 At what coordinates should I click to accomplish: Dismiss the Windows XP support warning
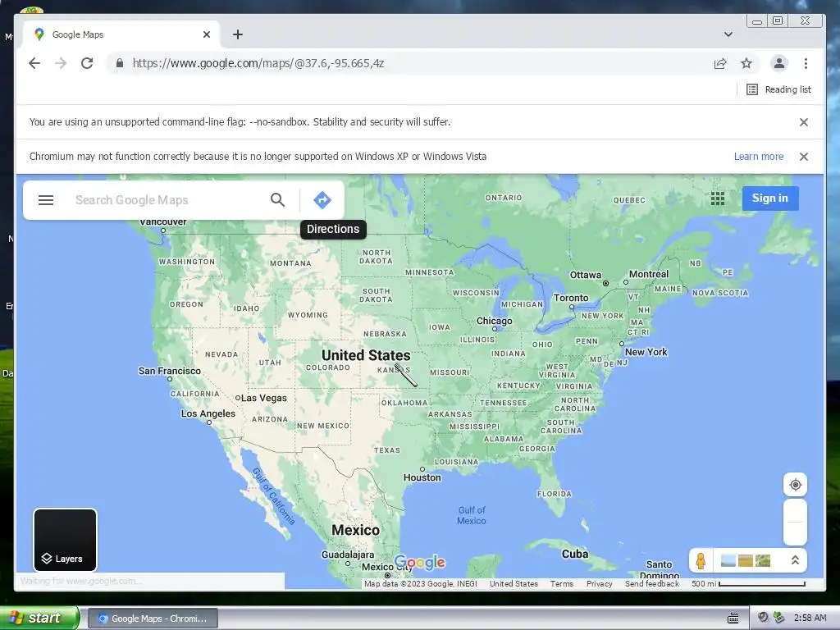point(804,157)
